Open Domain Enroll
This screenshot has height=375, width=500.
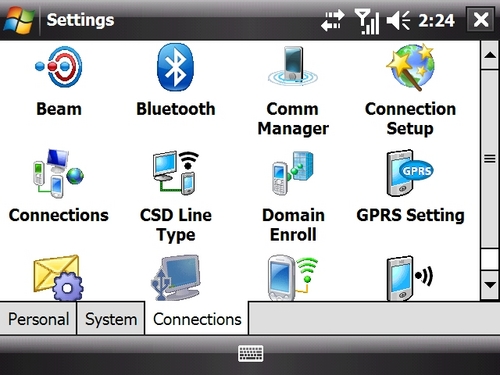click(293, 173)
